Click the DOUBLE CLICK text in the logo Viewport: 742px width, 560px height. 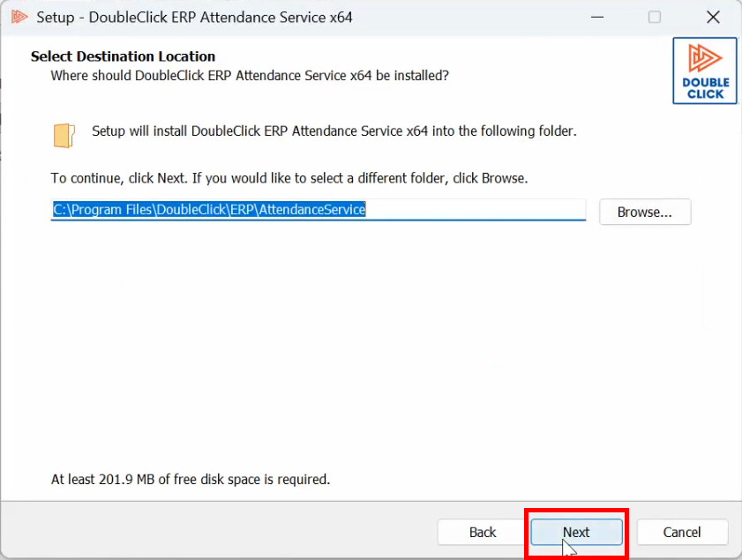[704, 88]
